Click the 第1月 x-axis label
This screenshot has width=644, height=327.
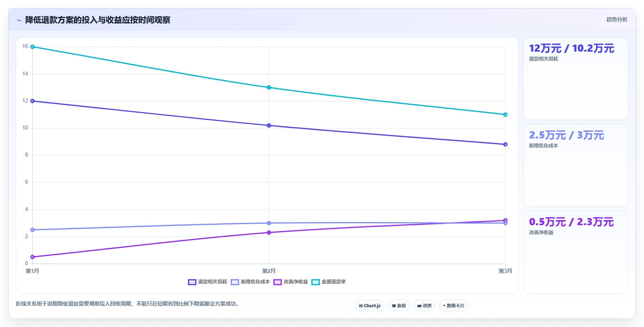click(x=33, y=271)
